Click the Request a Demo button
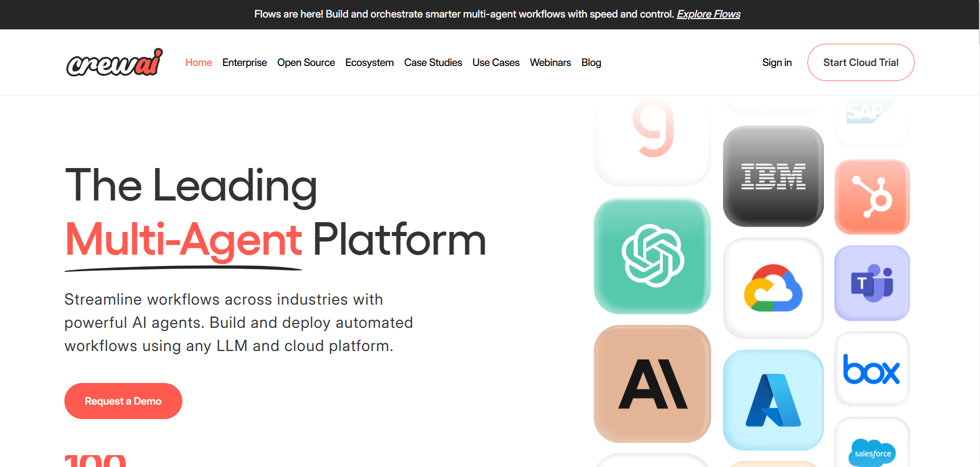 point(123,401)
